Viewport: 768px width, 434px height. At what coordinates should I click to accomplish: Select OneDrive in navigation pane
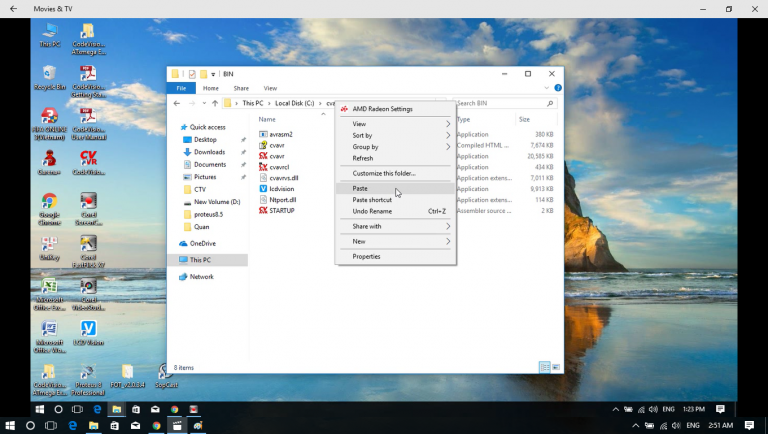[x=202, y=243]
